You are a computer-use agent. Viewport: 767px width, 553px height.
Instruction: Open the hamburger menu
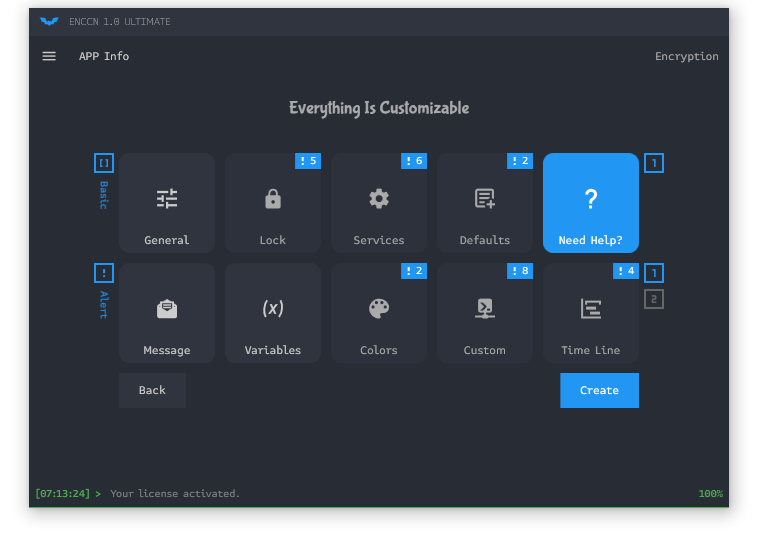pyautogui.click(x=49, y=56)
